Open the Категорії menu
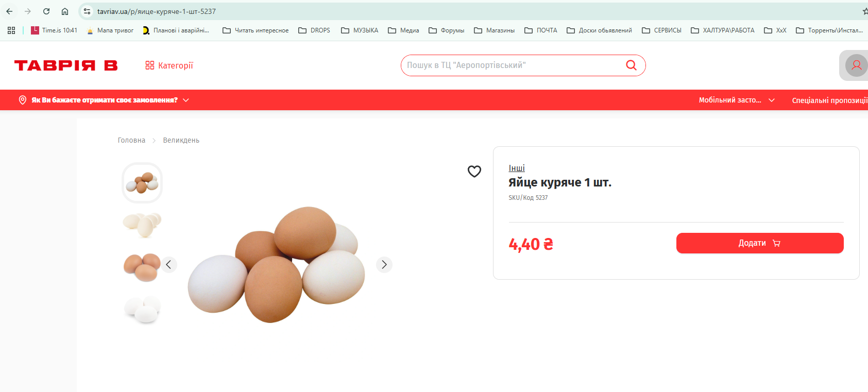The image size is (868, 392). pyautogui.click(x=169, y=65)
